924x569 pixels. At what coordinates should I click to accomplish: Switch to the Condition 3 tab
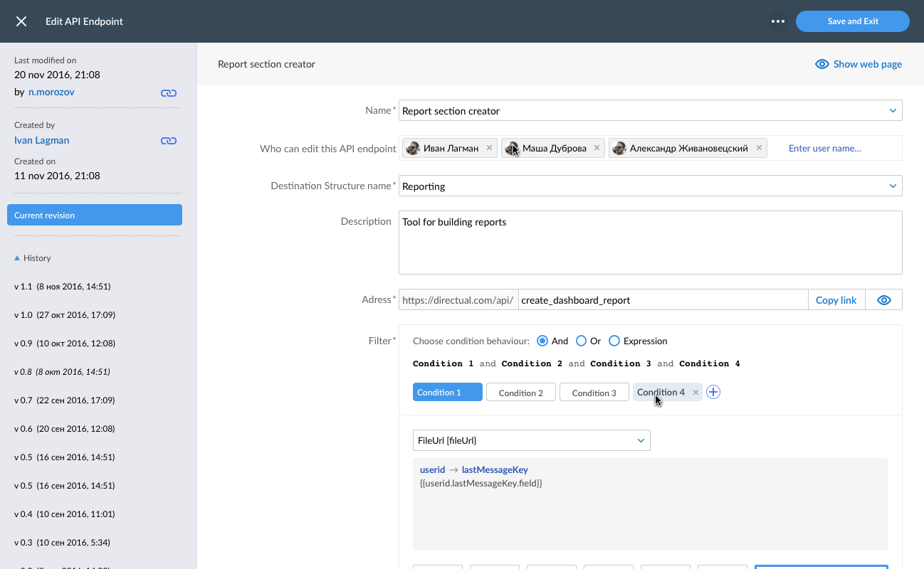point(594,392)
